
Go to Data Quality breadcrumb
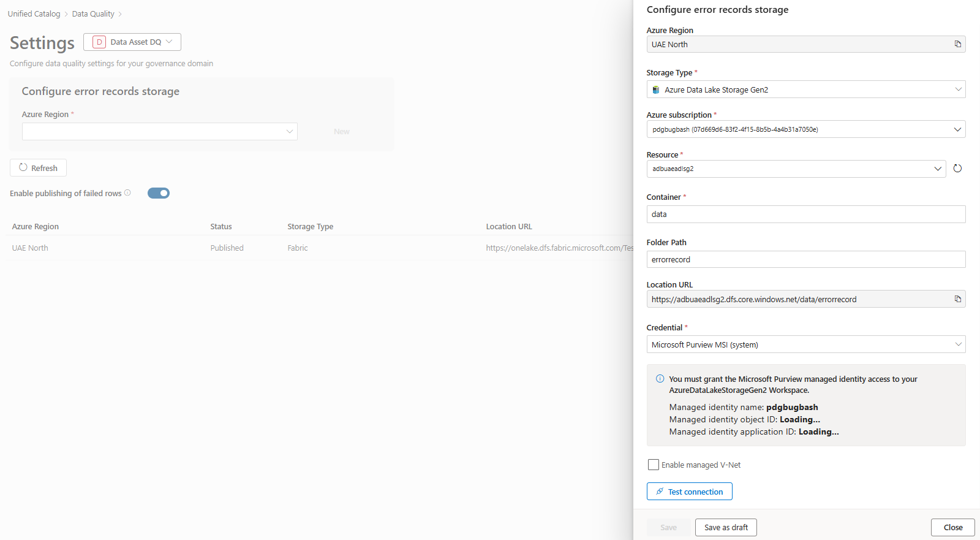click(93, 13)
